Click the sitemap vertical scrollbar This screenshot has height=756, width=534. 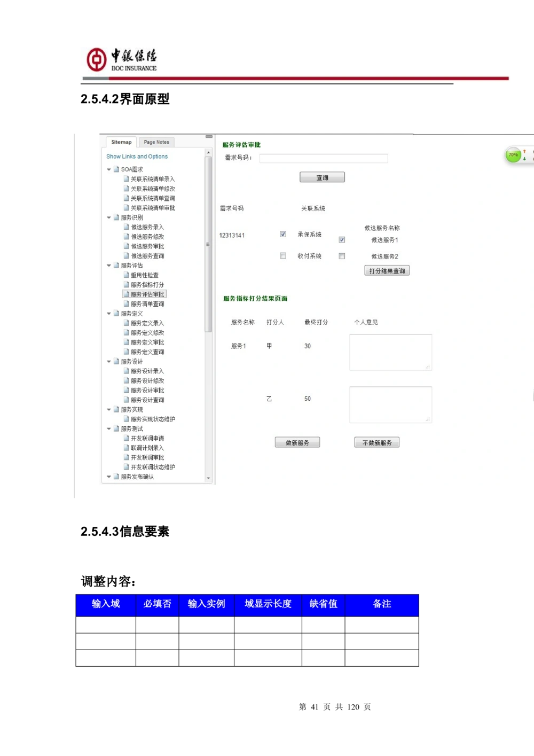point(208,244)
